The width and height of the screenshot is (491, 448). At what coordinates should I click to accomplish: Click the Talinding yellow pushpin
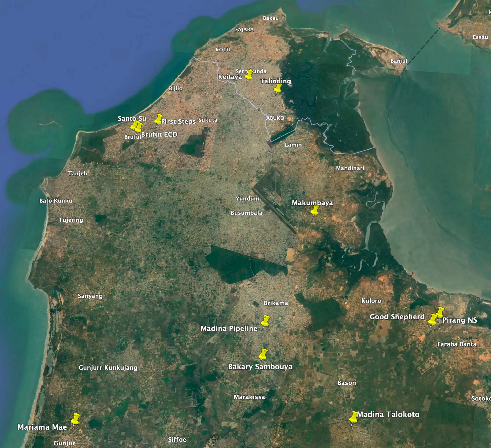[278, 89]
